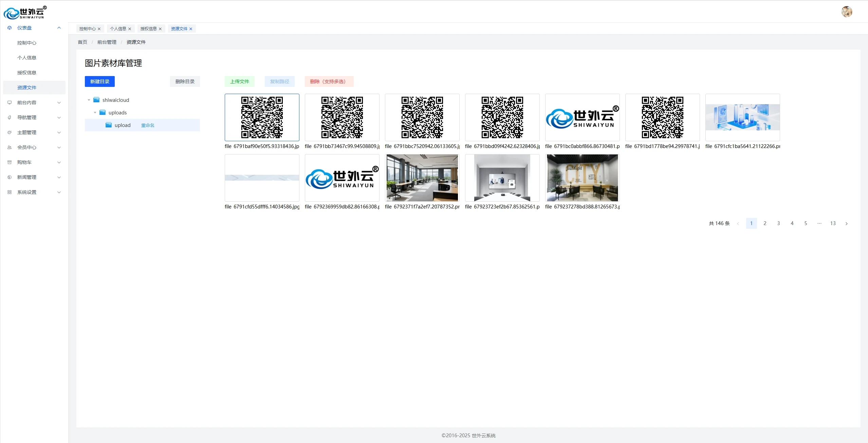Click the 世外云 logo in header

(x=25, y=13)
